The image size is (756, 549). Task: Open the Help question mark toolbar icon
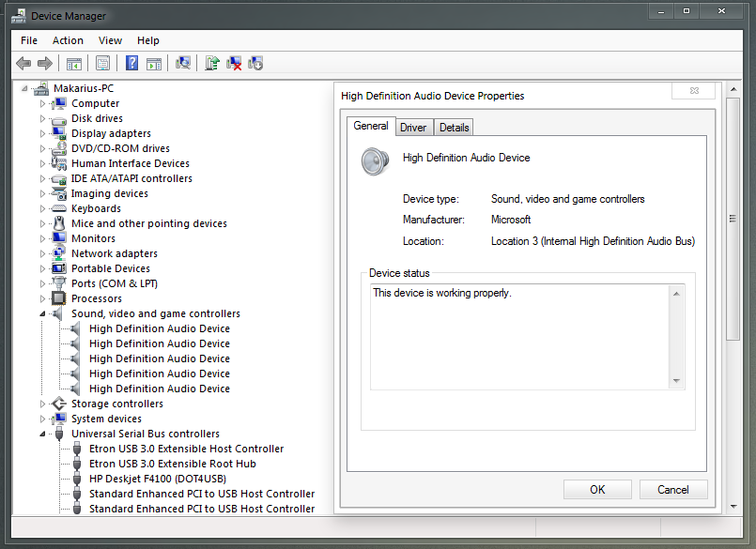point(131,63)
